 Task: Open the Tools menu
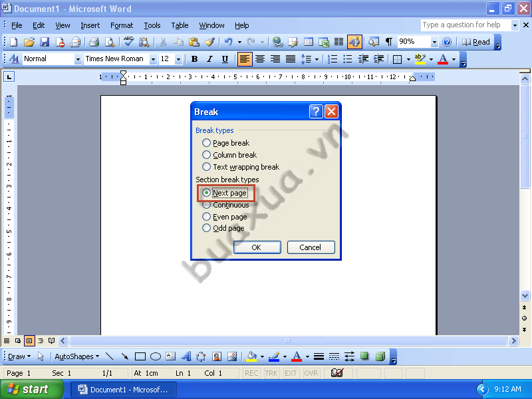152,25
